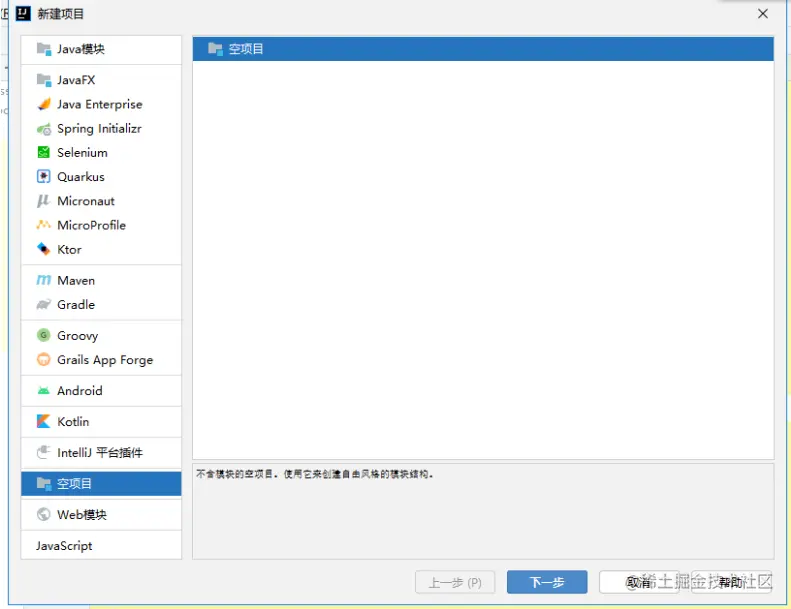Choose Java Enterprise project type

tap(101, 104)
